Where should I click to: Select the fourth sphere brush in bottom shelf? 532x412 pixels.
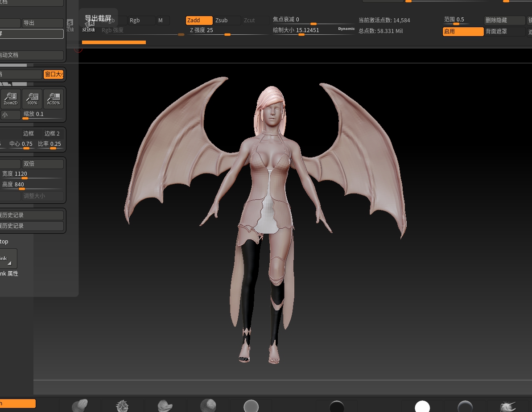[x=208, y=406]
